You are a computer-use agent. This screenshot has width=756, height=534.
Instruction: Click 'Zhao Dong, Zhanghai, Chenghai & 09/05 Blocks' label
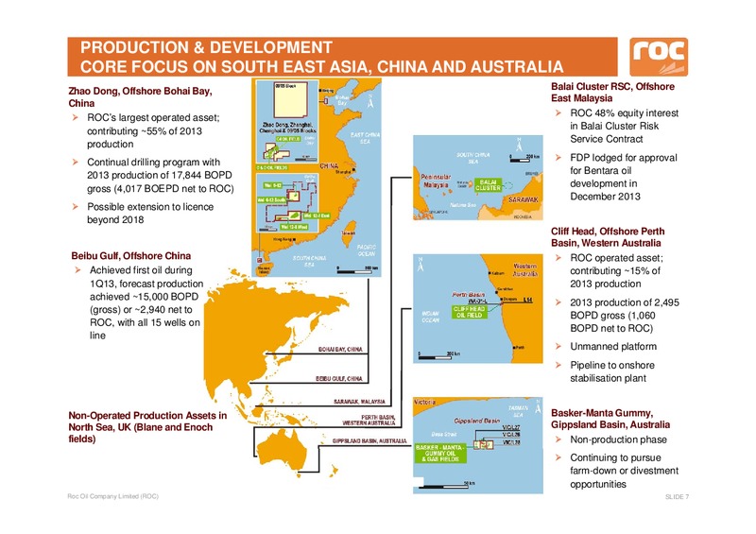point(287,128)
